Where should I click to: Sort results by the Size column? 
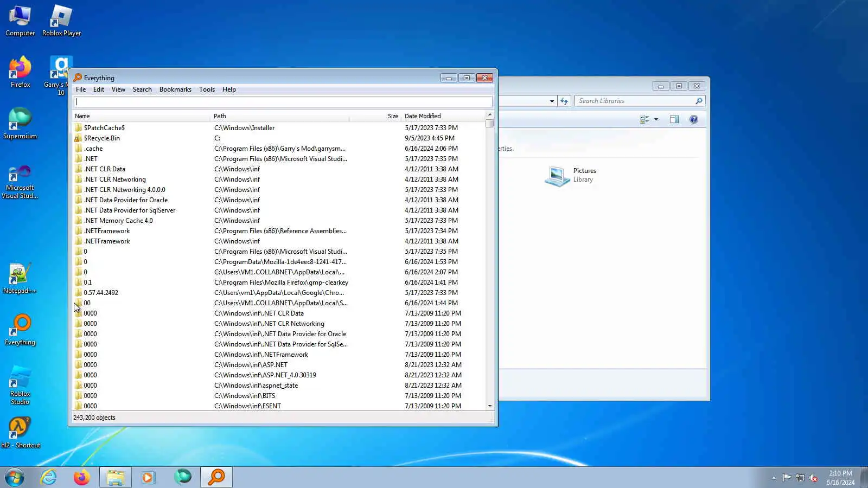click(375, 116)
